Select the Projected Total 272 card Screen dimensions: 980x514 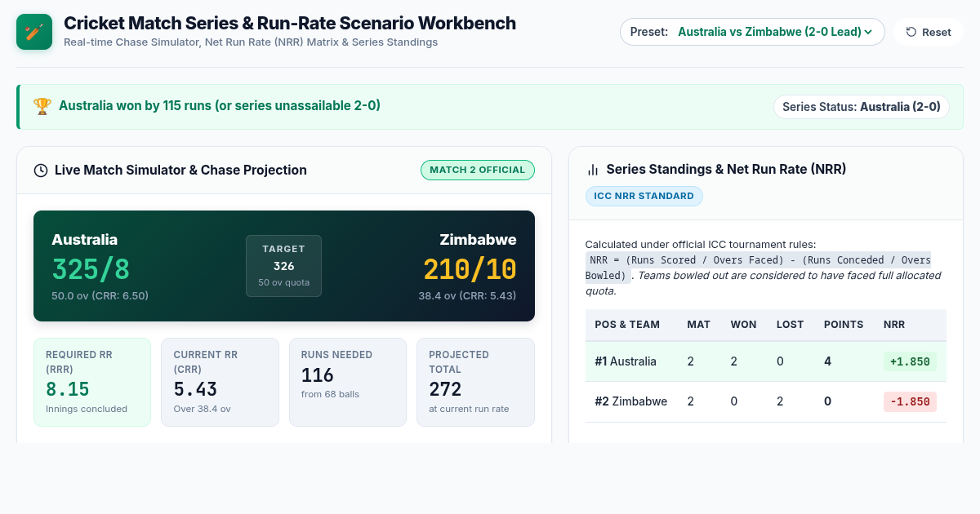point(475,382)
